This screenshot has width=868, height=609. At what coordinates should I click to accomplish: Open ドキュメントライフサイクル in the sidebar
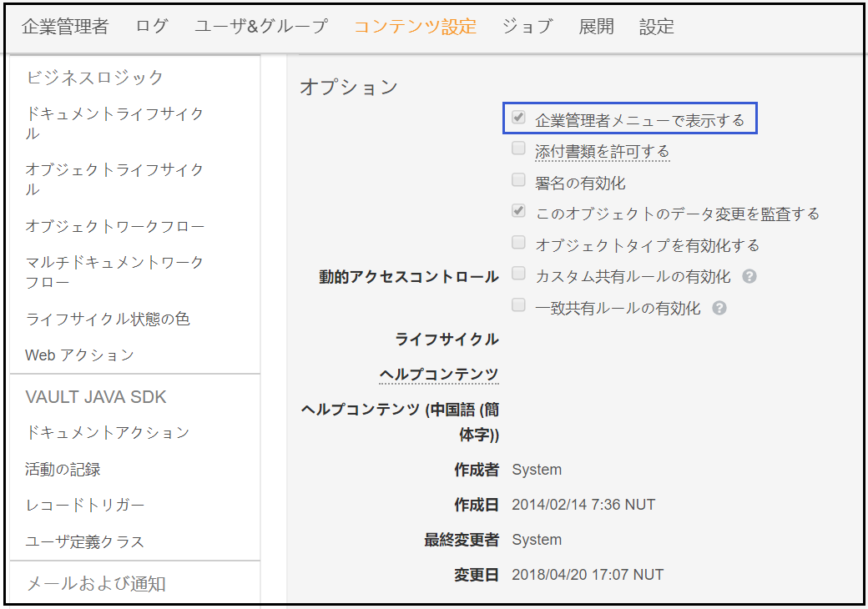(114, 123)
